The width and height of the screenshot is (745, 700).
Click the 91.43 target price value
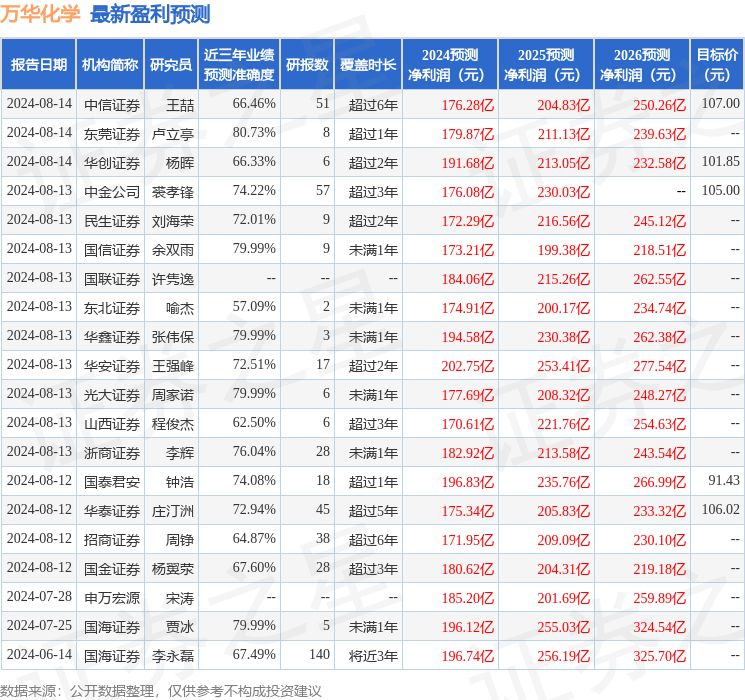(724, 480)
